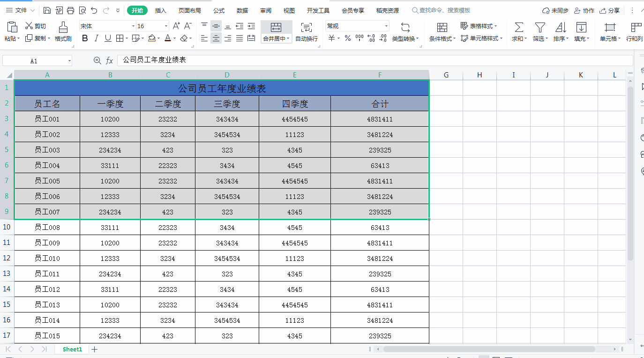This screenshot has height=358, width=644.
Task: Toggle Italic formatting
Action: coord(97,38)
